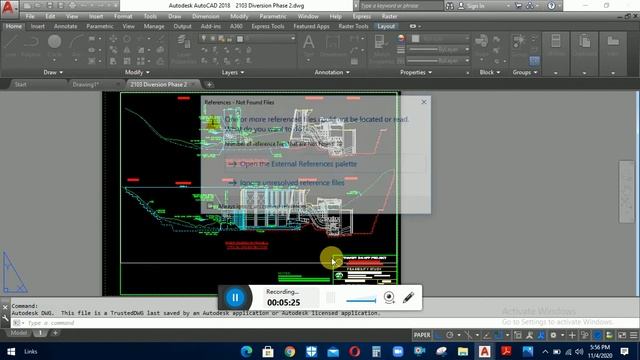Toggle object snap in status bar

pos(498,335)
